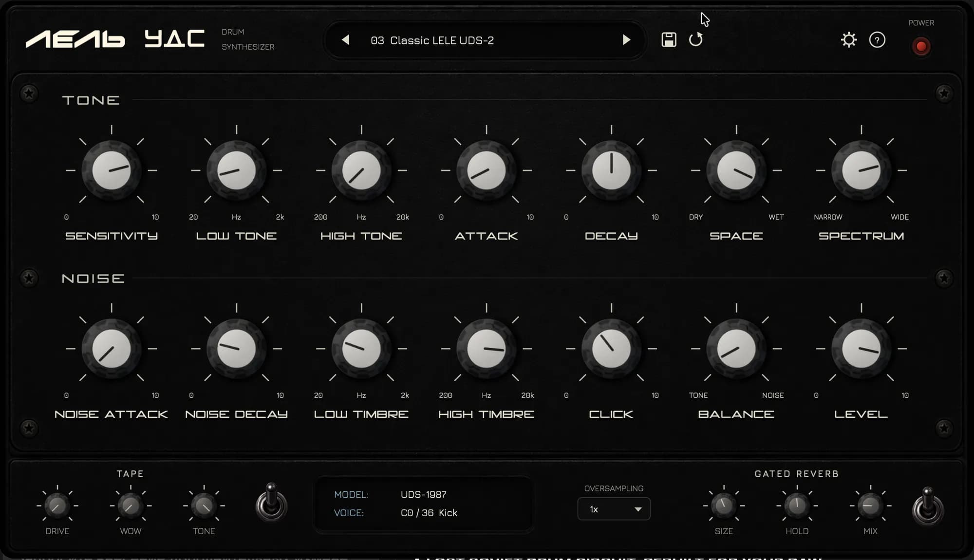Flip the GATED REVERB toggle switch

(x=928, y=506)
